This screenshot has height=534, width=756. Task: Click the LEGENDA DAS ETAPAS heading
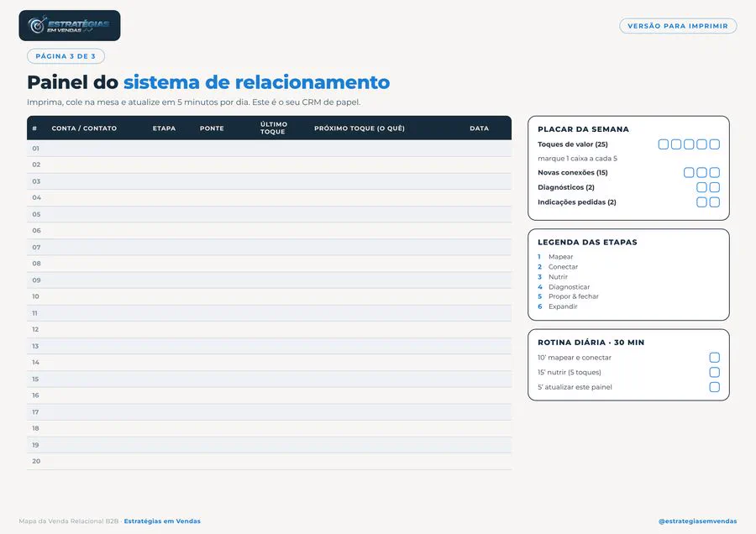[587, 242]
